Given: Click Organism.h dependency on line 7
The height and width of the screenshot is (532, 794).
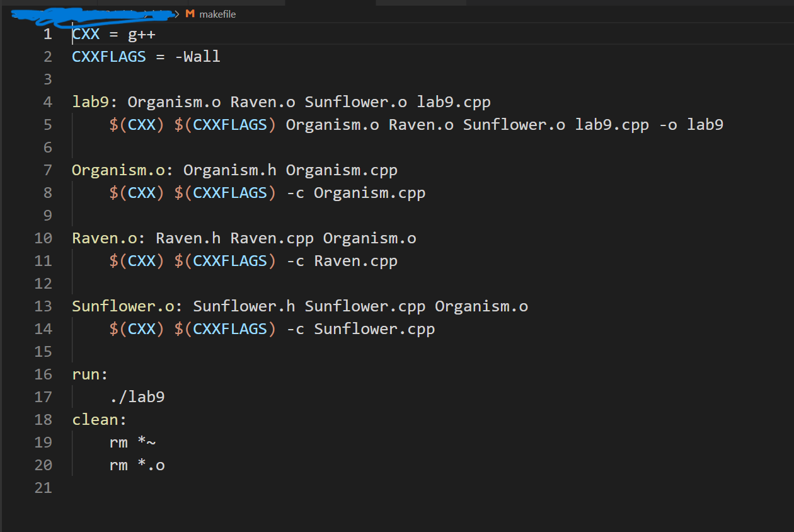Looking at the screenshot, I should 229,170.
